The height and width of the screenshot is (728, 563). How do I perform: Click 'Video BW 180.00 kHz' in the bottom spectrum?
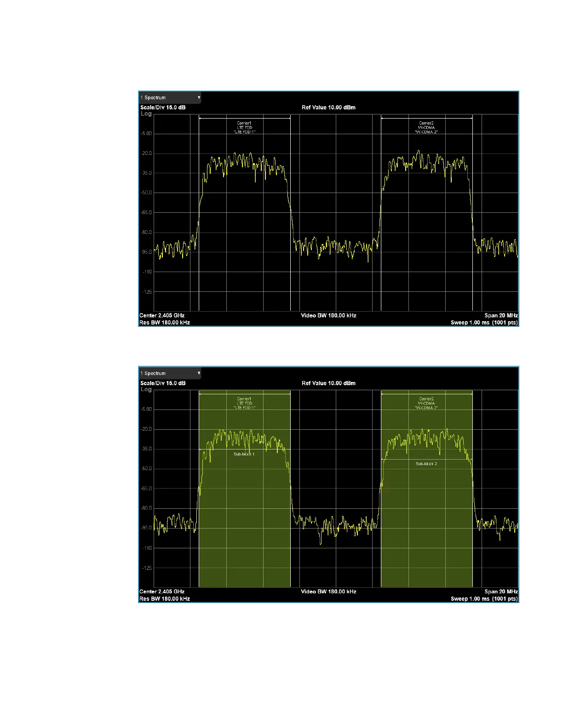coord(328,591)
